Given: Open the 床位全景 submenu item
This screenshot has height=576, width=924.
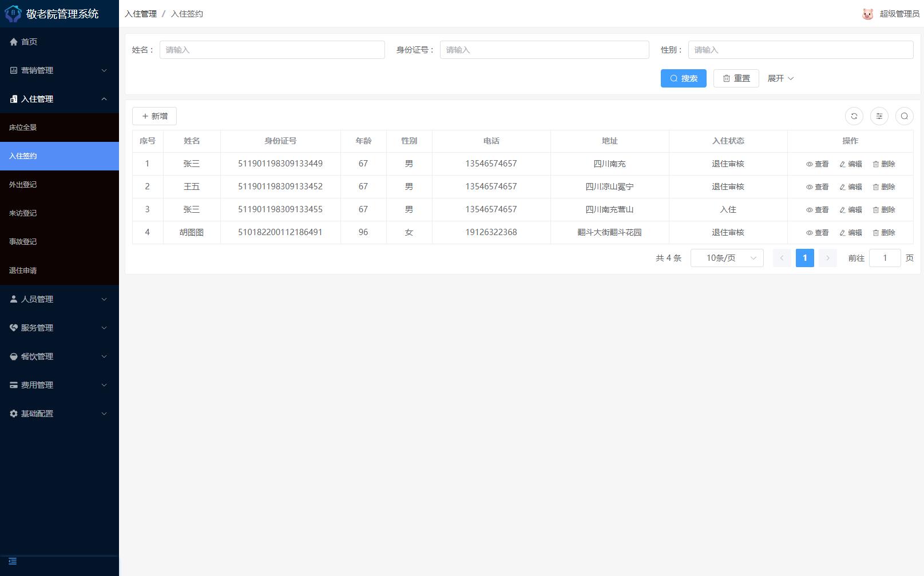Looking at the screenshot, I should click(x=60, y=128).
